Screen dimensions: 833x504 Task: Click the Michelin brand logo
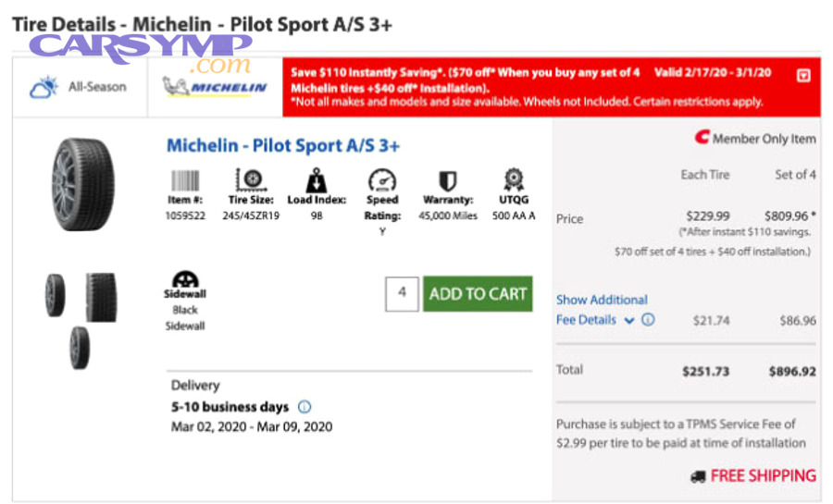point(216,88)
